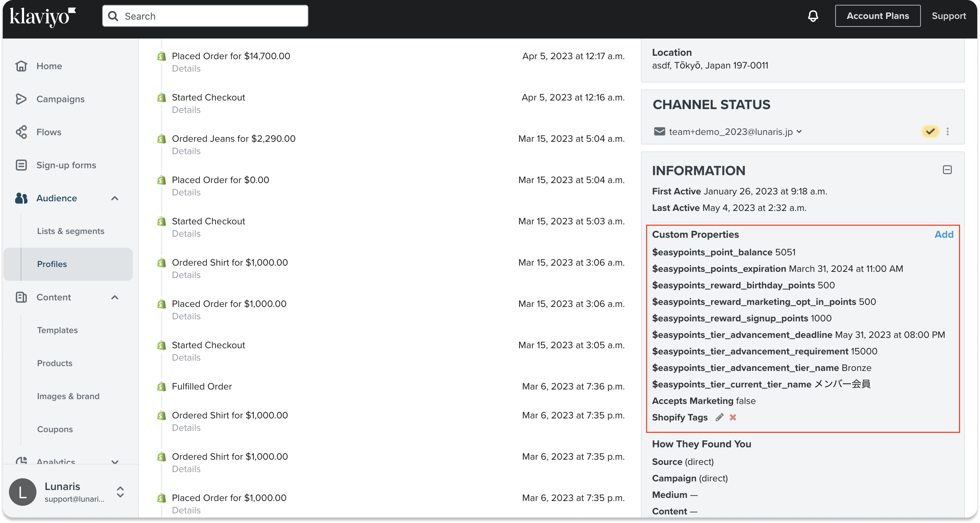Expand the Analytics menu chevron
The image size is (980, 523).
point(115,462)
